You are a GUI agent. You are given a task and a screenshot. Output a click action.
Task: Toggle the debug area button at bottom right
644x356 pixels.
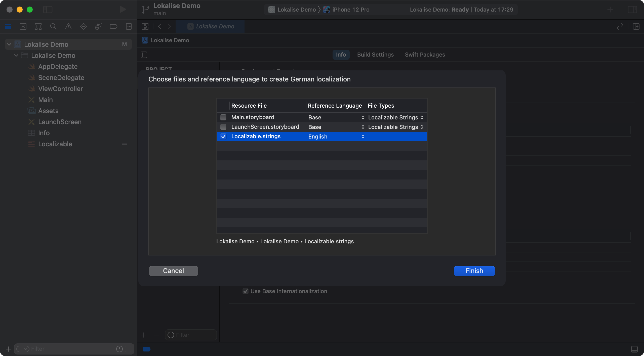point(634,349)
